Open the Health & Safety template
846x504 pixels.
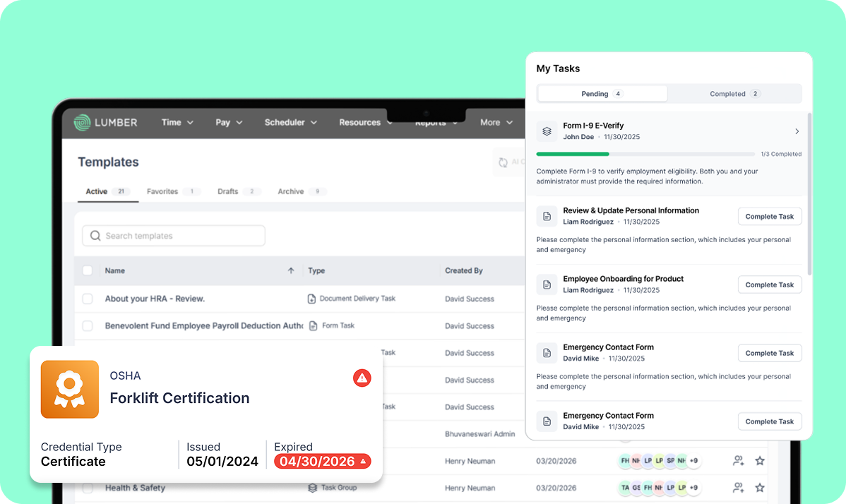[x=135, y=488]
